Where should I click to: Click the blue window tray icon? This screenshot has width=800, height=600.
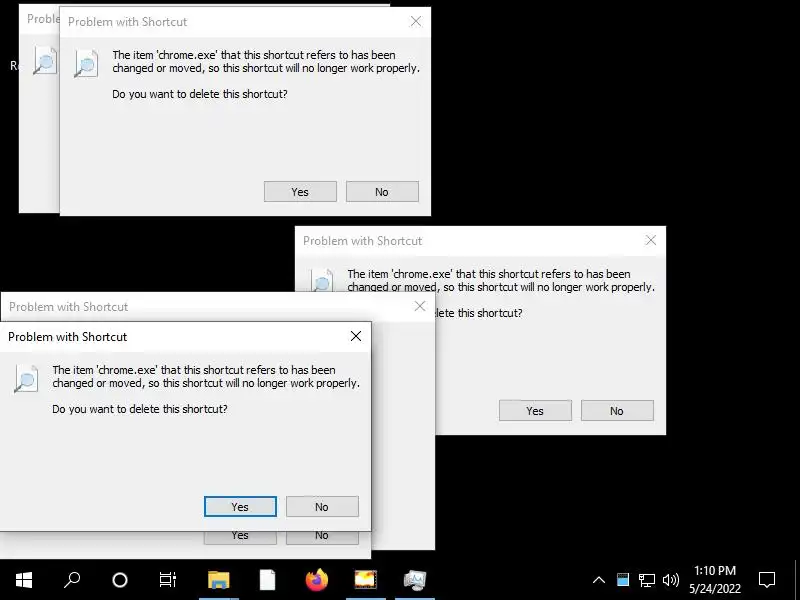623,580
